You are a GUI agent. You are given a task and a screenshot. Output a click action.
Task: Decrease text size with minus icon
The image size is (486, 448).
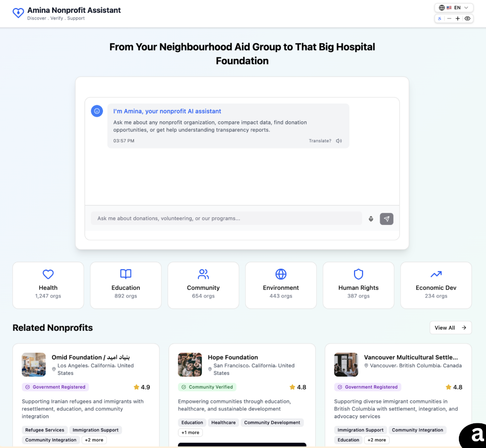[x=449, y=19]
